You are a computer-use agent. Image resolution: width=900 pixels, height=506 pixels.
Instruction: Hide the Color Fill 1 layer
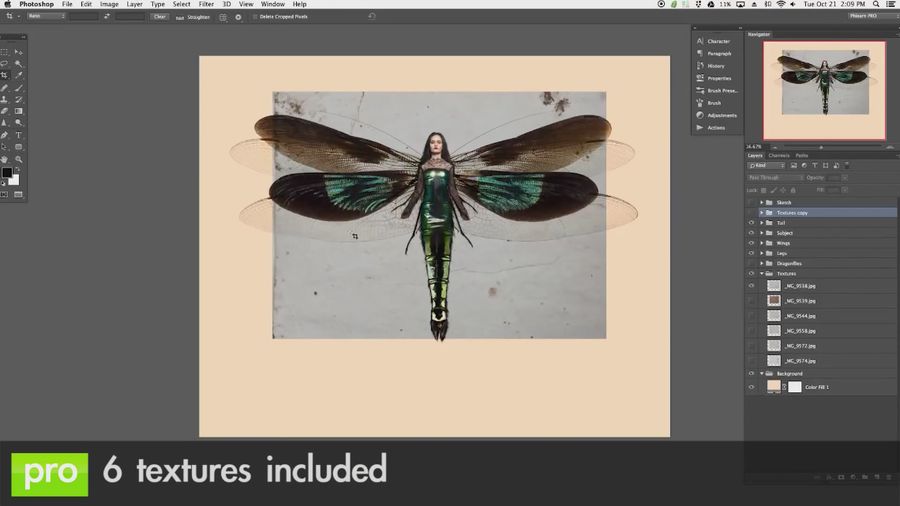tap(751, 387)
